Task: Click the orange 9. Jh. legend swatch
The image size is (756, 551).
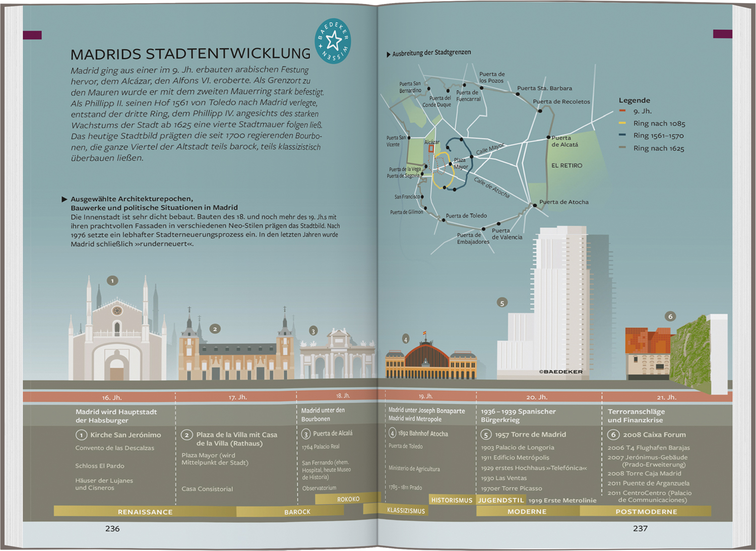Action: pos(622,111)
